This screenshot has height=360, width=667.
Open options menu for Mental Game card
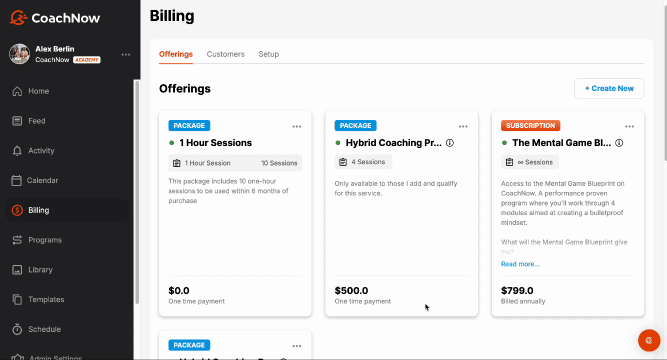629,126
